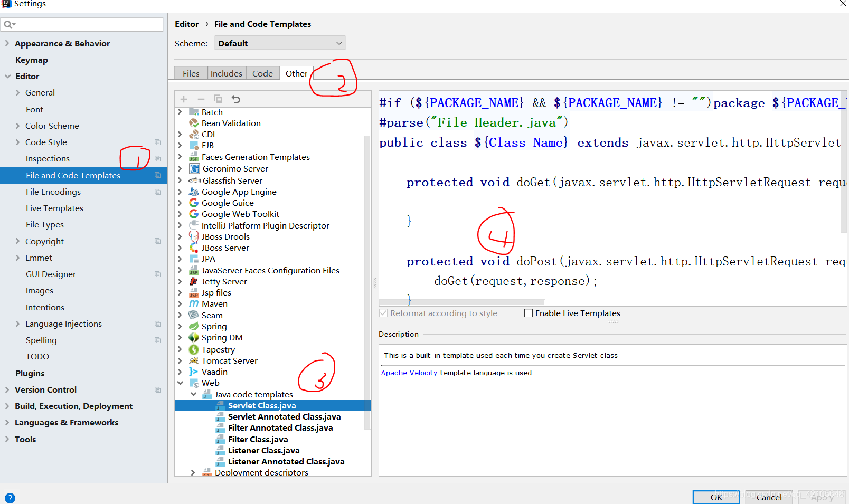
Task: Switch to the Includes tab
Action: (x=226, y=73)
